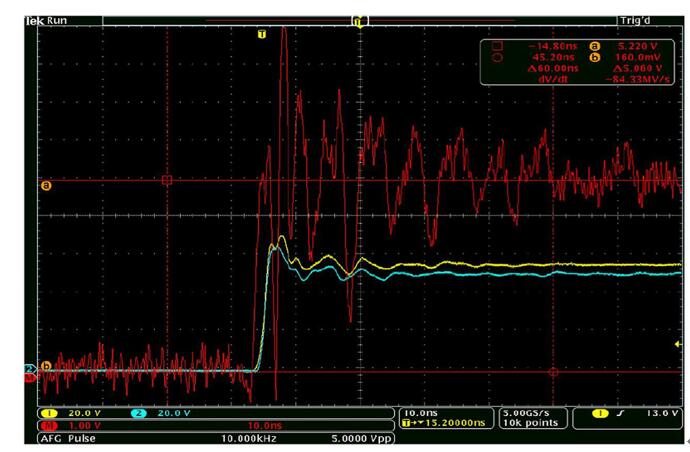Select the square cursor marker on horizontal line a

tap(167, 181)
